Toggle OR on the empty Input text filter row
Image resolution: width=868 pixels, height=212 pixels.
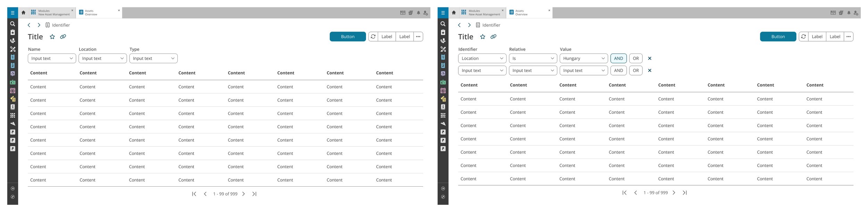point(636,71)
